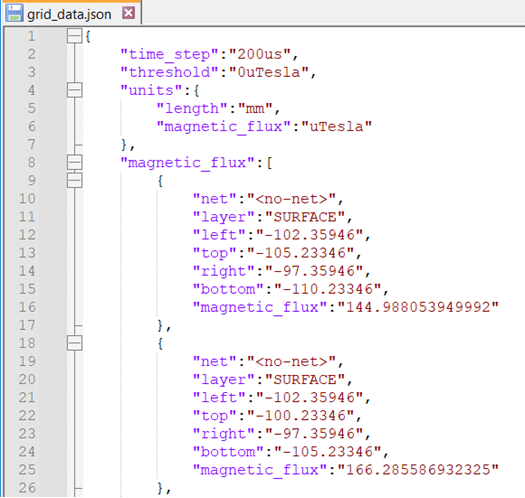
Task: Collapse the second array object fold at line 18
Action: pos(74,343)
